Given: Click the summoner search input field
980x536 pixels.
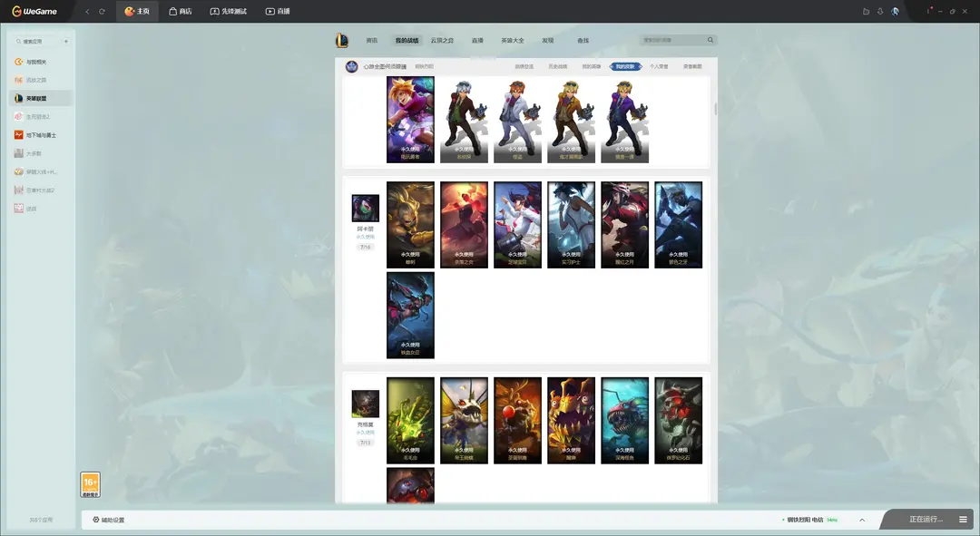Looking at the screenshot, I should click(x=671, y=40).
